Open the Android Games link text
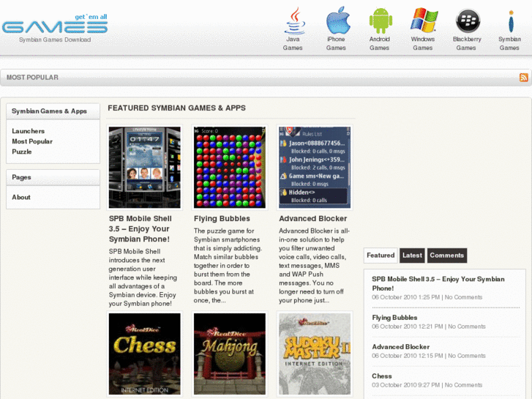This screenshot has height=399, width=532. (379, 43)
